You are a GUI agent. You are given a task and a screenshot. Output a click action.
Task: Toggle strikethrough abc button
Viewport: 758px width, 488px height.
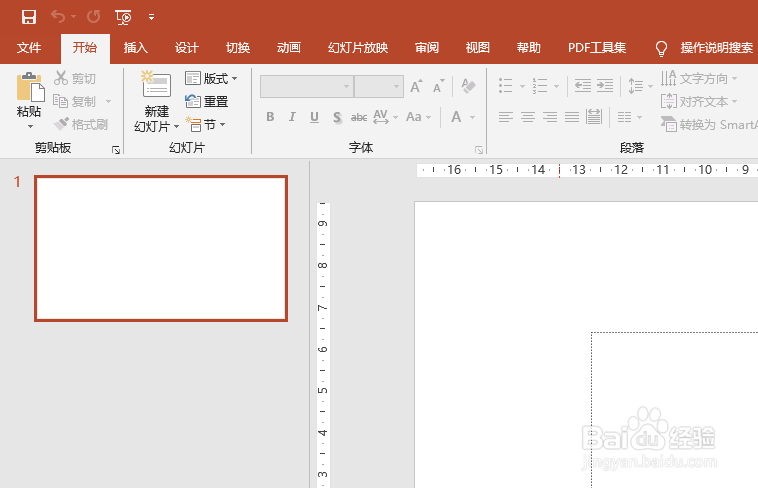pos(359,117)
